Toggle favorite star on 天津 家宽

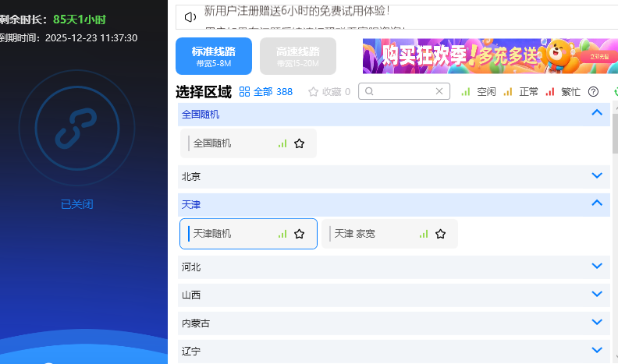pos(440,234)
